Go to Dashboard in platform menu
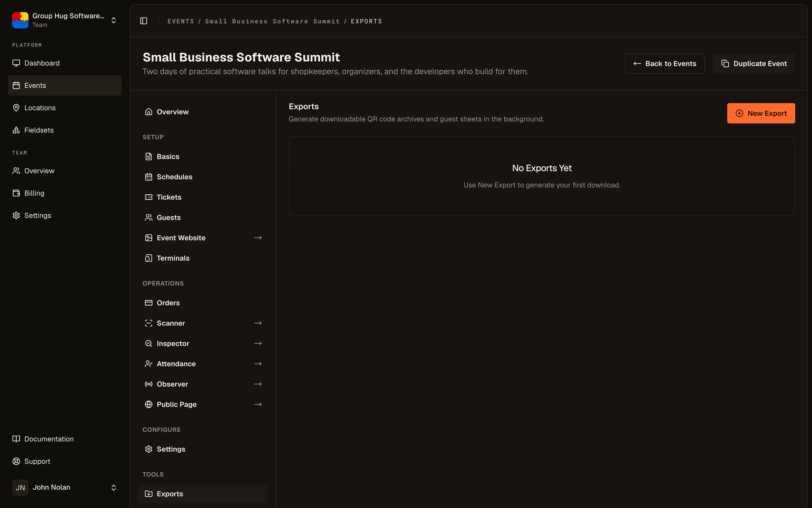This screenshot has width=812, height=508. click(65, 63)
